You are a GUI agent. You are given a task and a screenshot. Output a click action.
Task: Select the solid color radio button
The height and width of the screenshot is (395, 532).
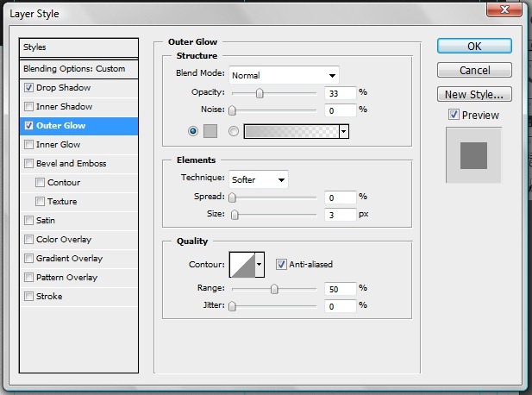tap(193, 131)
